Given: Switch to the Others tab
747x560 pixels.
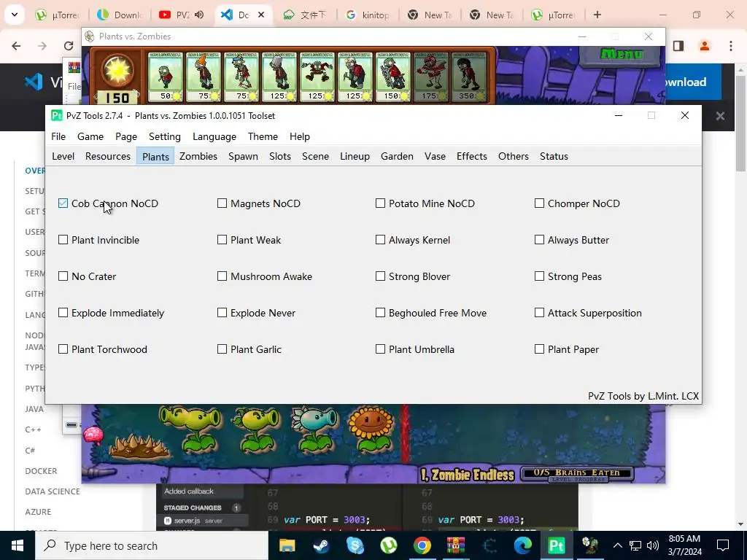Looking at the screenshot, I should [x=514, y=156].
